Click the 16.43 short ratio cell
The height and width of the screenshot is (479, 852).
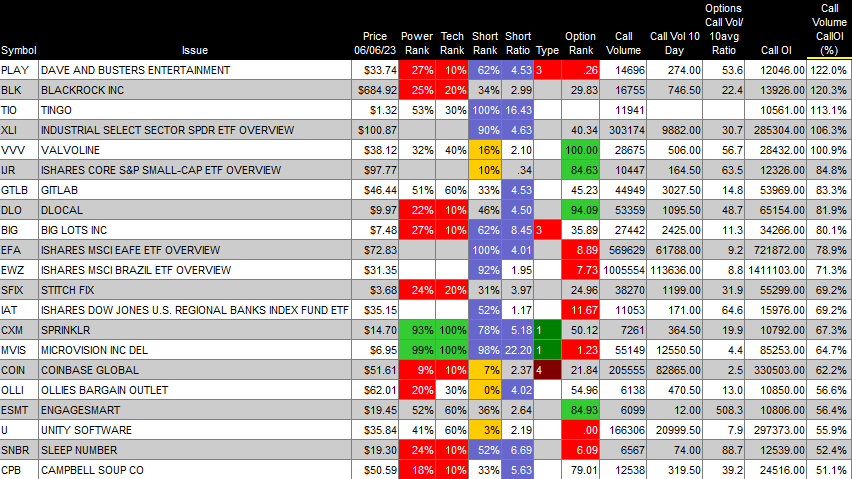coord(518,110)
